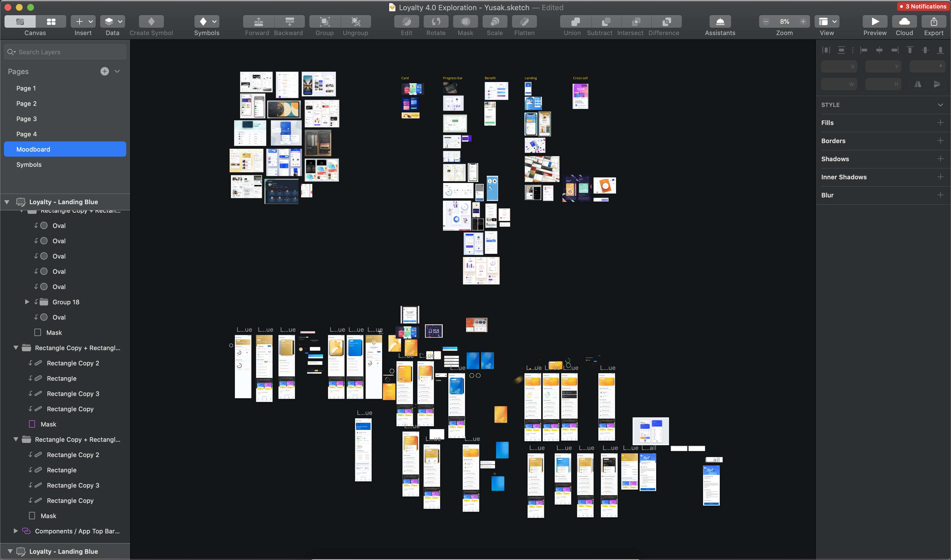
Task: Open Page 3 in pages list
Action: tap(26, 119)
